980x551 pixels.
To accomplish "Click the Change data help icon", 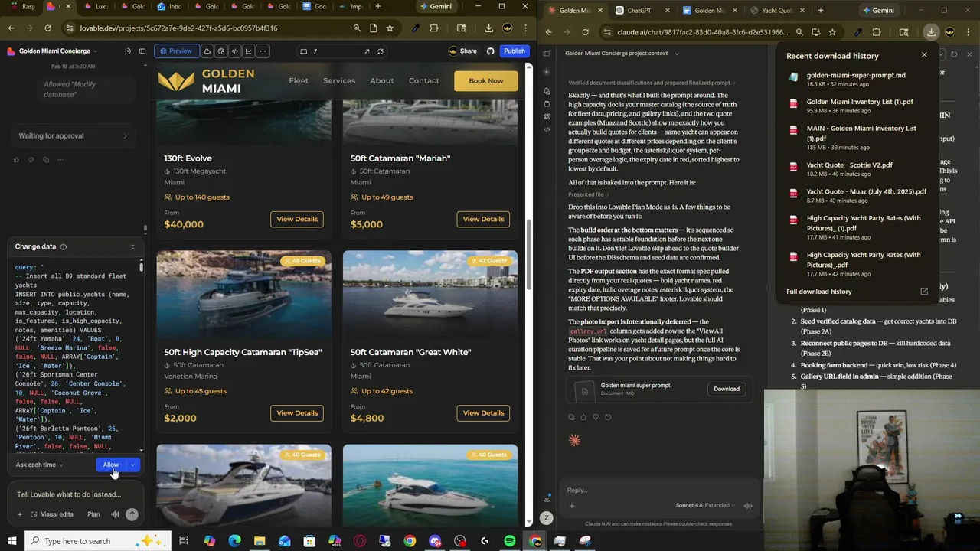I will pos(63,246).
